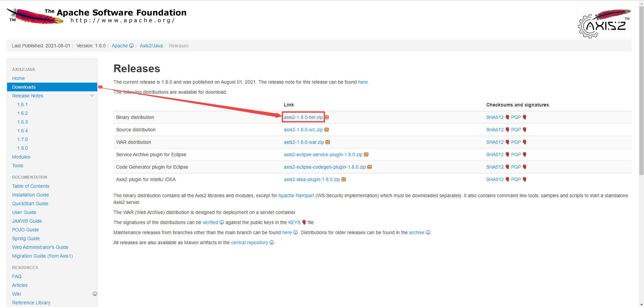Open SHA512 checksum for IntelliJ IDEA plugin
The image size is (644, 307).
pyautogui.click(x=495, y=179)
